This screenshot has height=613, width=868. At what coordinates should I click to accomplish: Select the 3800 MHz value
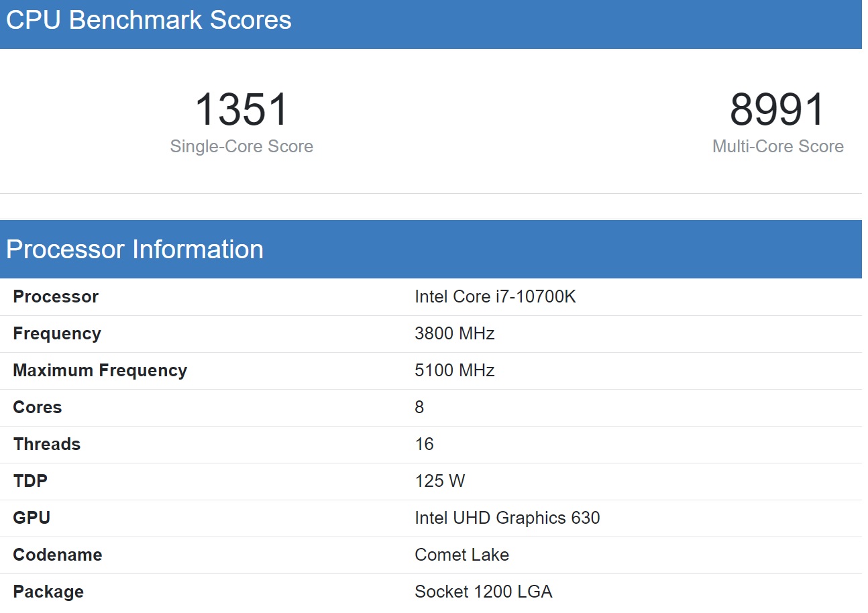tap(455, 333)
